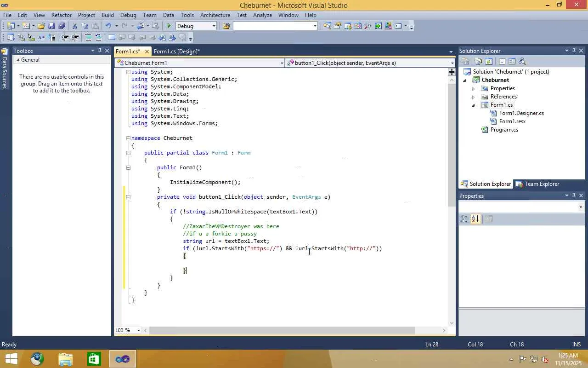
Task: Expand the References node in Solution Explorer
Action: click(x=473, y=97)
